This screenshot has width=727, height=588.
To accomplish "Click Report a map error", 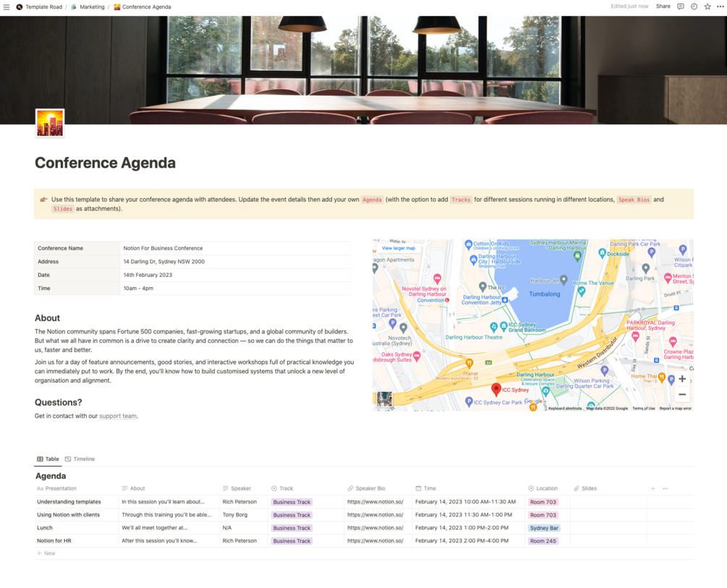I will tap(675, 409).
